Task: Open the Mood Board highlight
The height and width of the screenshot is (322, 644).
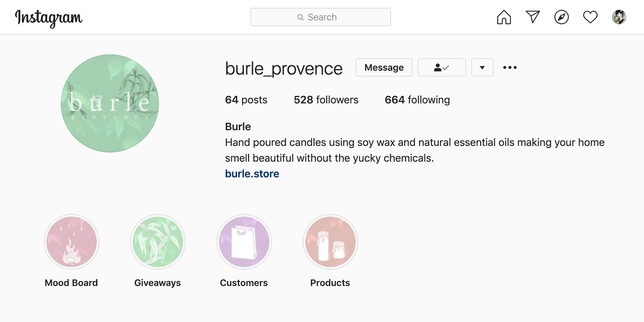Action: tap(71, 242)
